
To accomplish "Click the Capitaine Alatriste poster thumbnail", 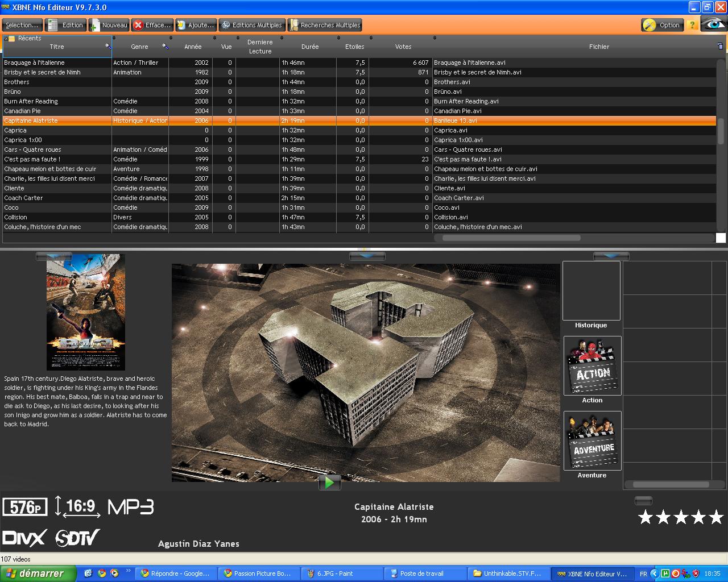I will pyautogui.click(x=86, y=312).
